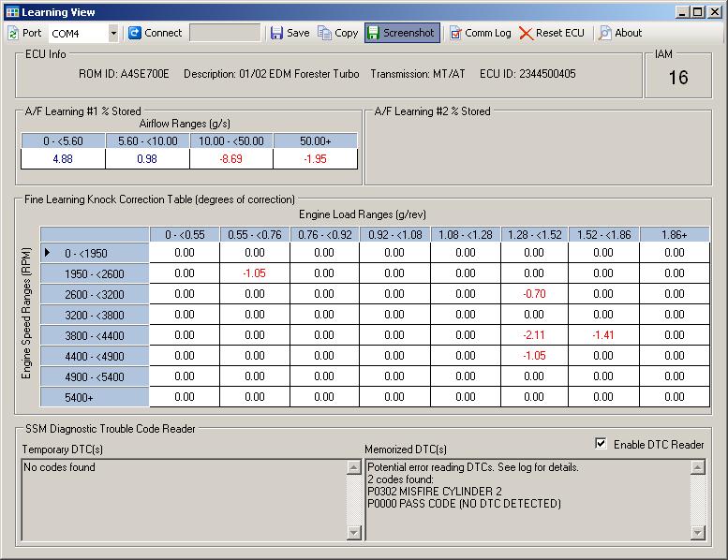Select the -8.69 A/F learning cell
The image size is (728, 560).
(x=231, y=159)
